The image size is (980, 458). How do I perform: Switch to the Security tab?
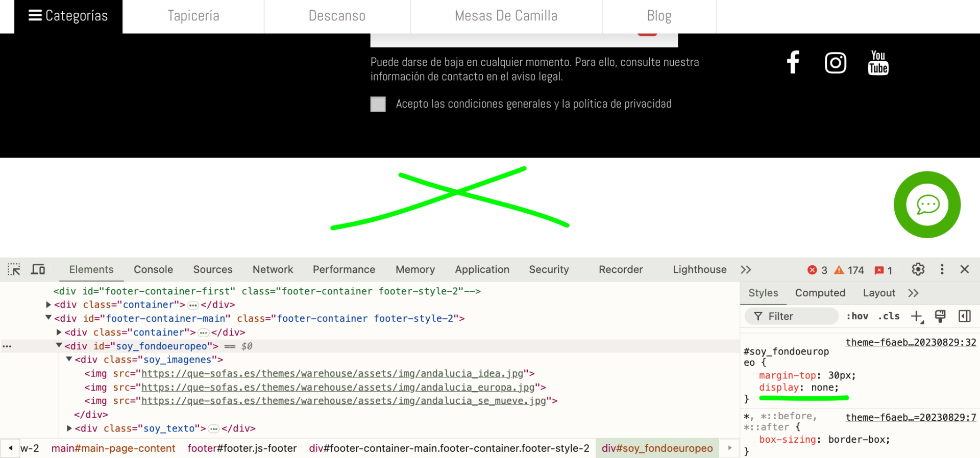point(549,269)
